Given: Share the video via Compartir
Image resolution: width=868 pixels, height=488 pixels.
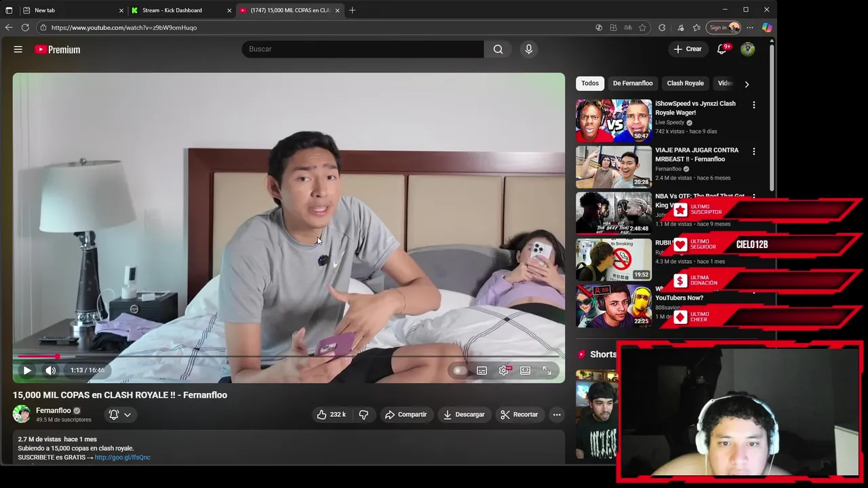Looking at the screenshot, I should pyautogui.click(x=406, y=414).
